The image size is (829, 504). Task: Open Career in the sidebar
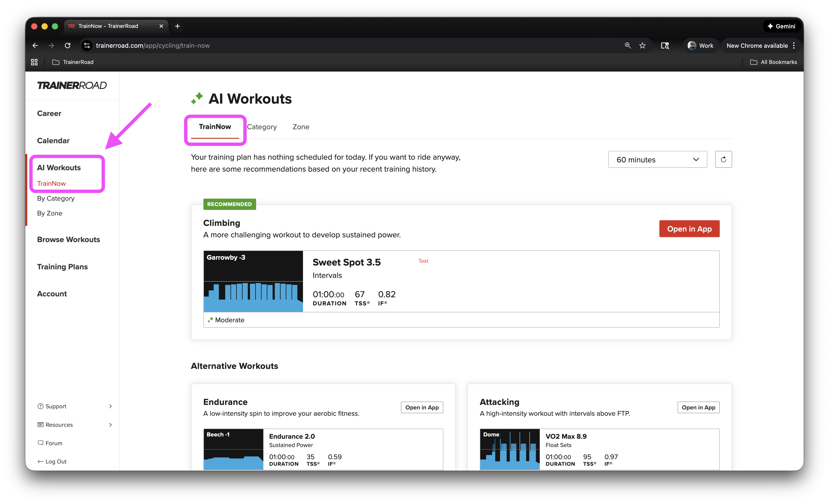tap(49, 113)
